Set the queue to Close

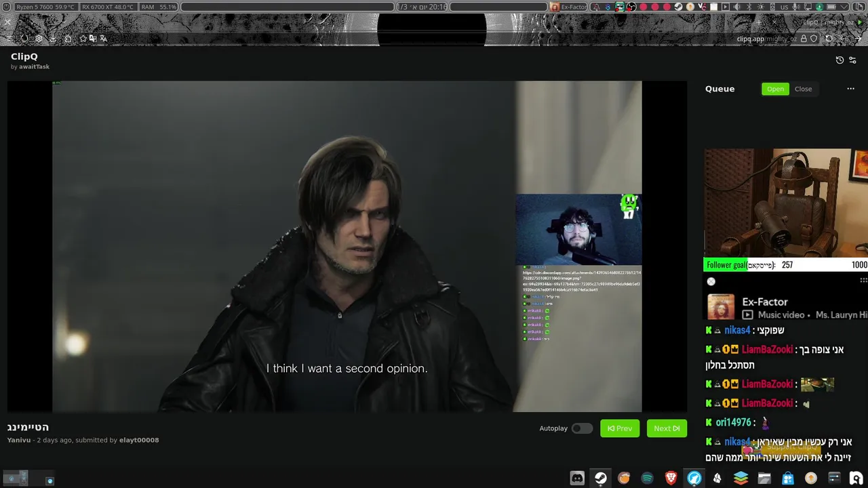tap(803, 89)
